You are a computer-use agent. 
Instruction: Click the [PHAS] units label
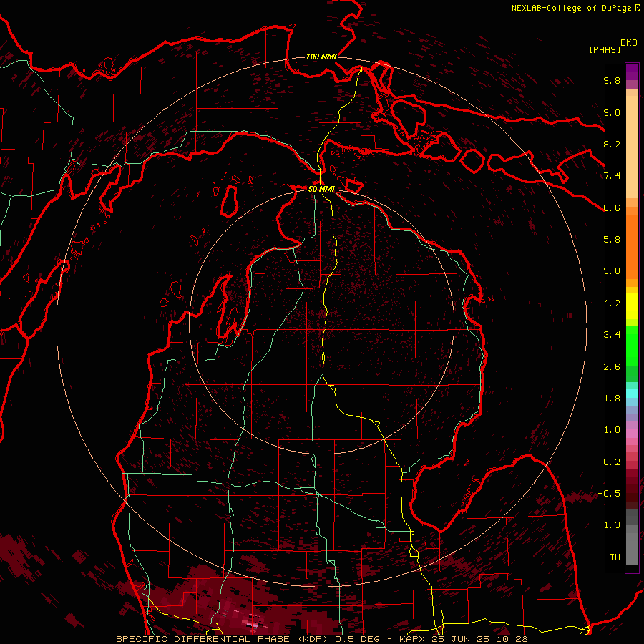click(605, 49)
